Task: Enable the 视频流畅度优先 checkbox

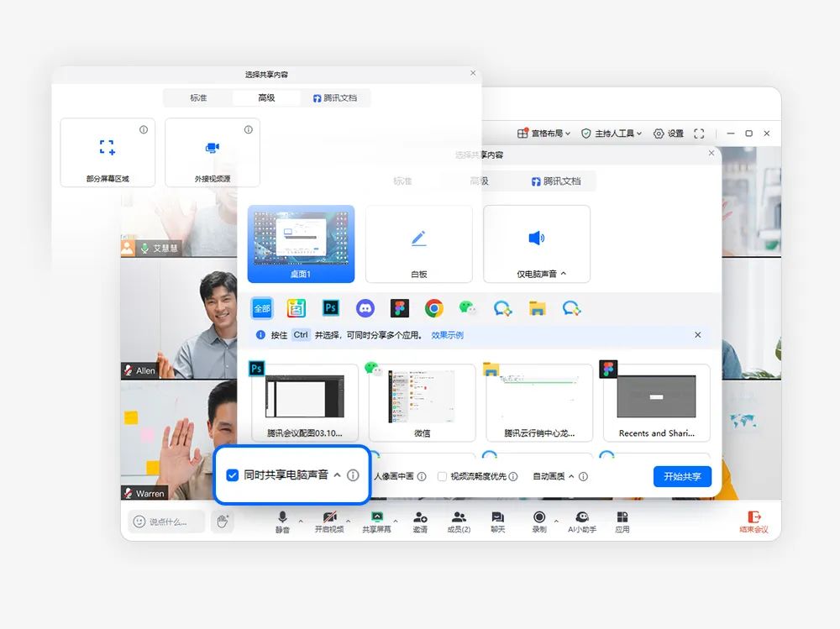Action: tap(442, 476)
